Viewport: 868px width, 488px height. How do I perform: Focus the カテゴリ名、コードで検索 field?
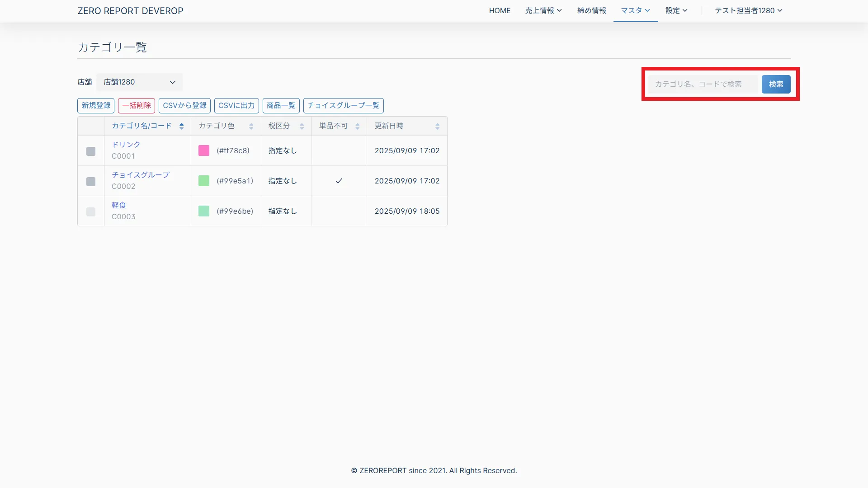(703, 84)
